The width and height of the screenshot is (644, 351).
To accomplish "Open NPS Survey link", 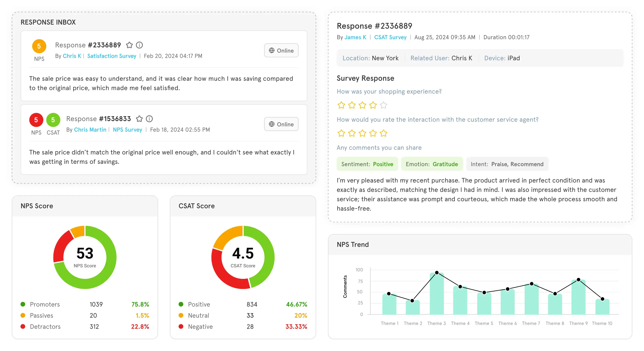I will [127, 130].
